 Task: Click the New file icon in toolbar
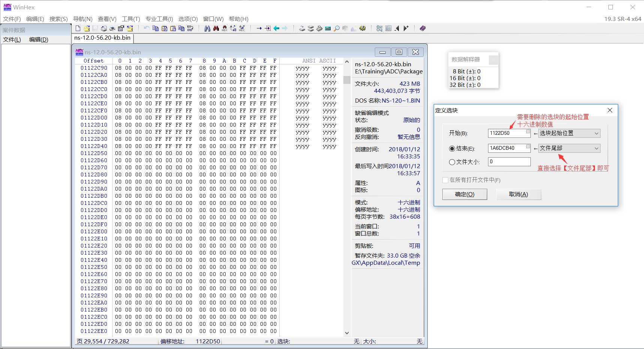tap(78, 28)
